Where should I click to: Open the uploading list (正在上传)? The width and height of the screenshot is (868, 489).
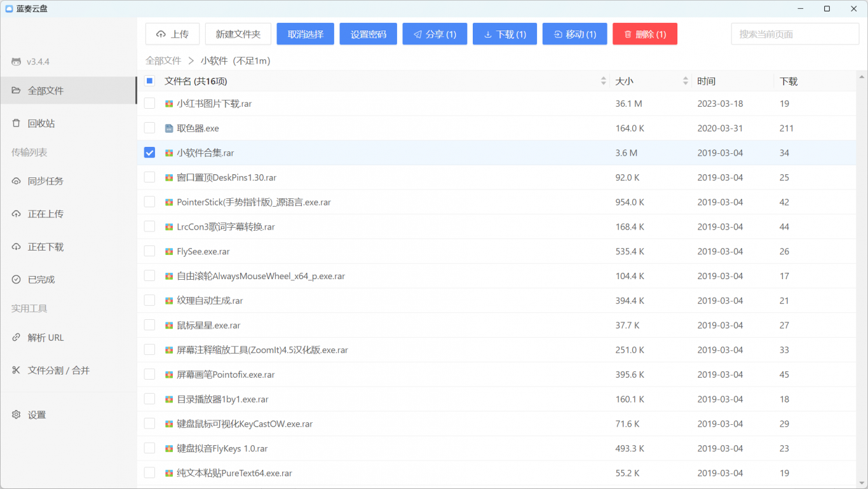coord(45,214)
